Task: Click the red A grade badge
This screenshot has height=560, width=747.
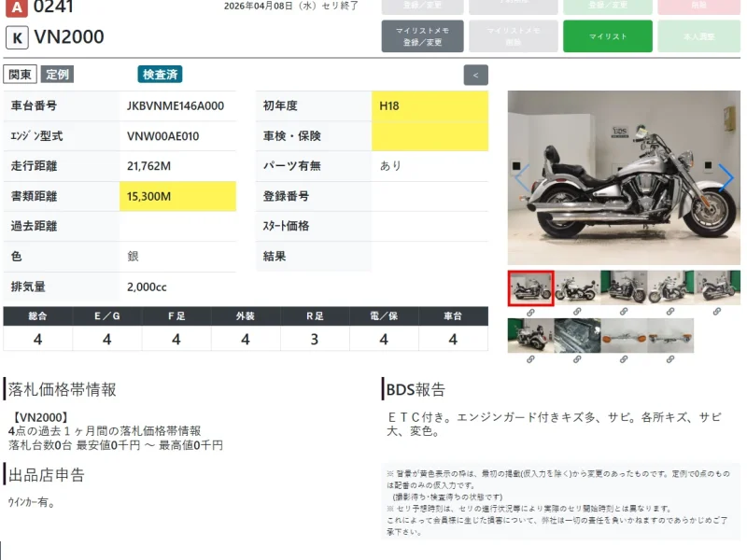Action: pyautogui.click(x=16, y=7)
